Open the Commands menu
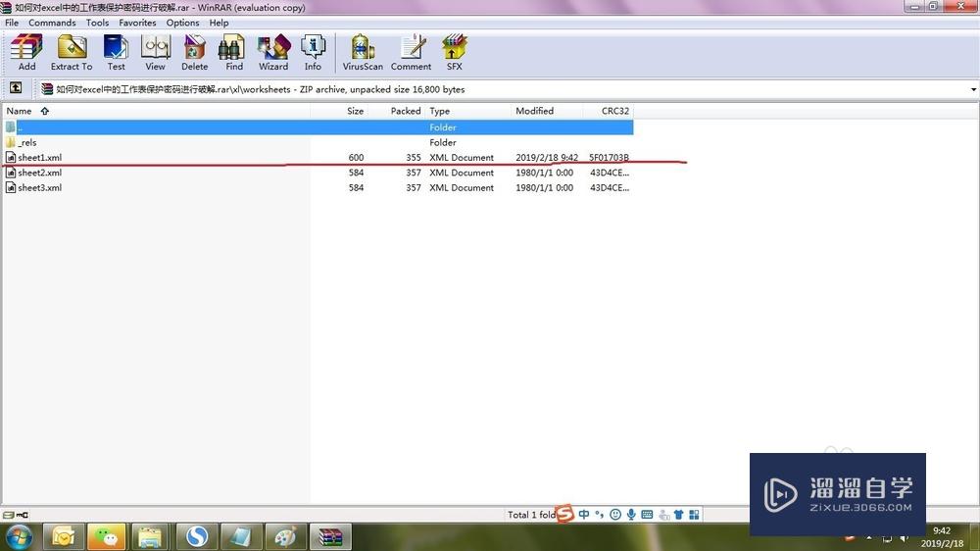This screenshot has width=980, height=551. [52, 23]
